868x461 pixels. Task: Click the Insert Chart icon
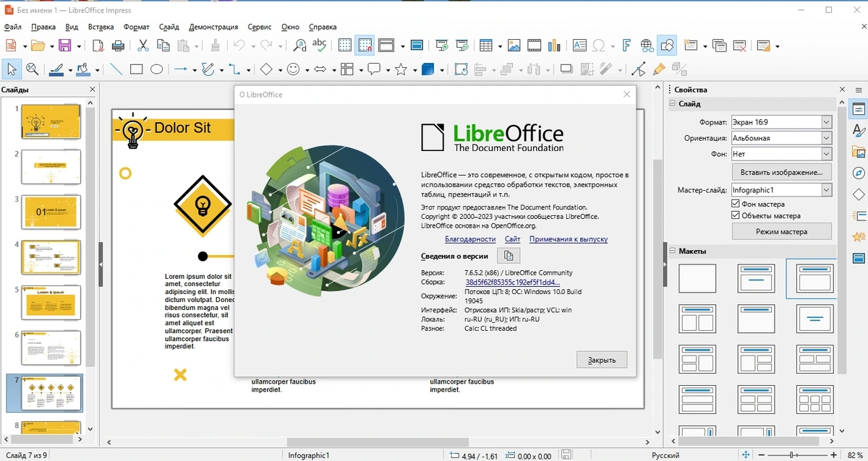tap(555, 46)
